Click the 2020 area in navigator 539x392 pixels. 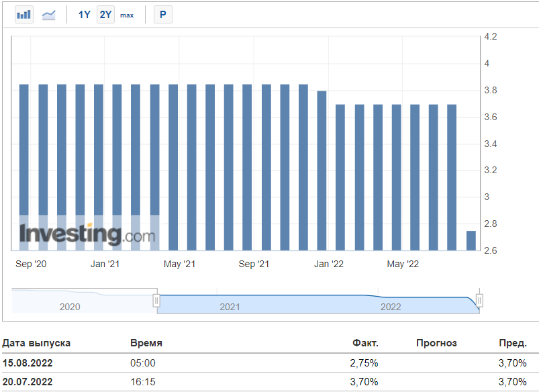point(70,307)
